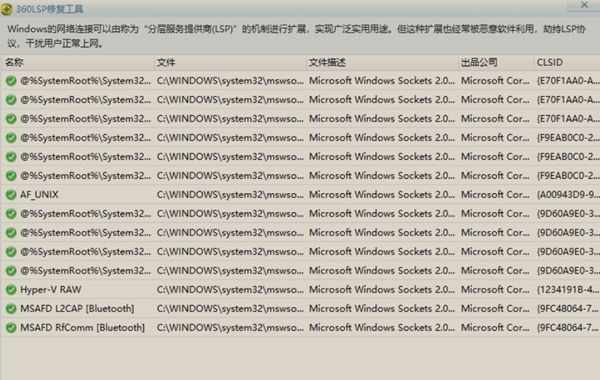The height and width of the screenshot is (380, 600).
Task: Click the file path cell in AF_UNIX row
Action: click(230, 195)
